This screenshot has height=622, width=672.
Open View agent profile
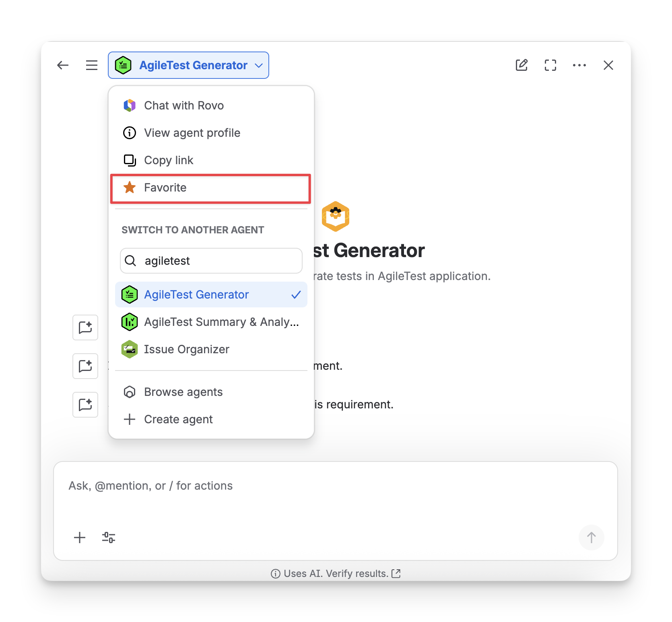pos(211,133)
